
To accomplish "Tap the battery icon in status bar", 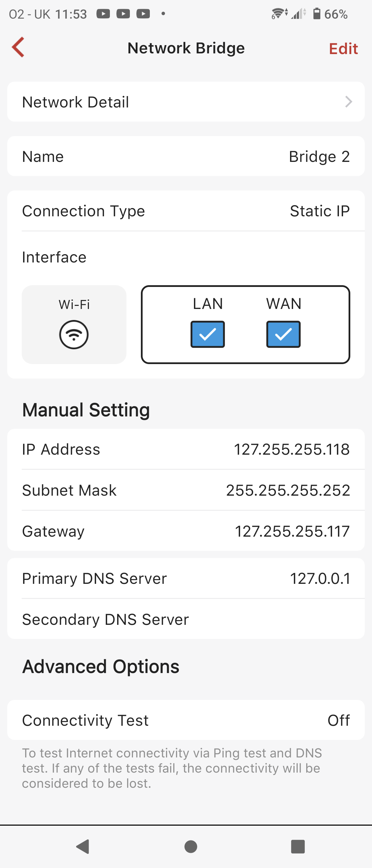I will tap(317, 14).
